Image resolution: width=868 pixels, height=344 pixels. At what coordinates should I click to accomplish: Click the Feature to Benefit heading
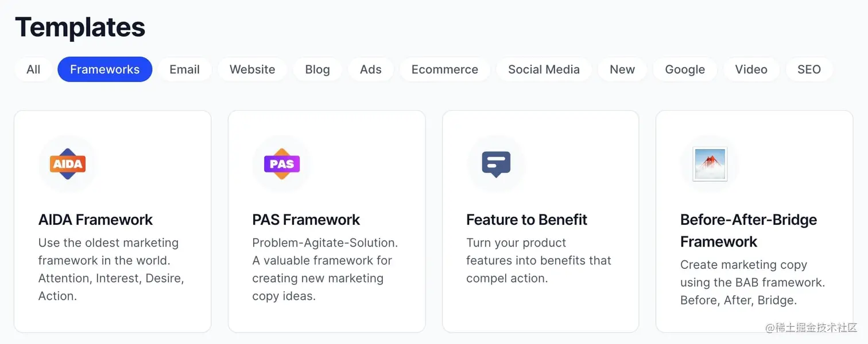click(526, 220)
